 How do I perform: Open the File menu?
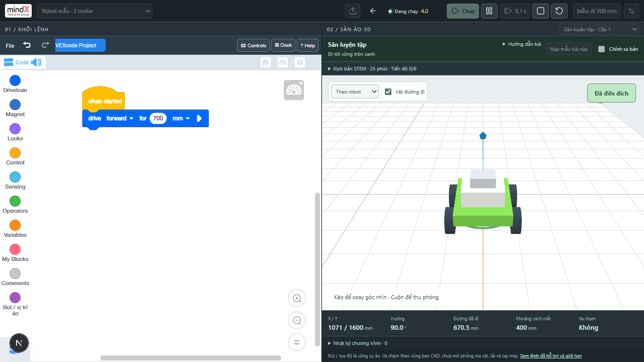[10, 46]
